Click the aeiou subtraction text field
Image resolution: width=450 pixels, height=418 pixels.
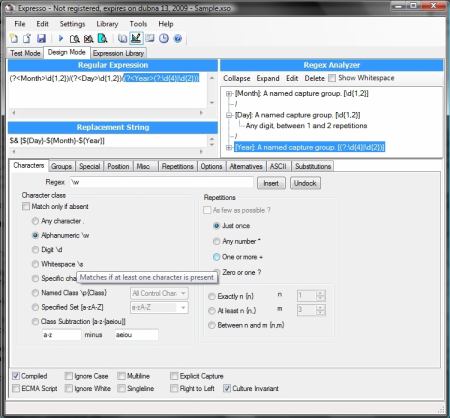pos(136,335)
